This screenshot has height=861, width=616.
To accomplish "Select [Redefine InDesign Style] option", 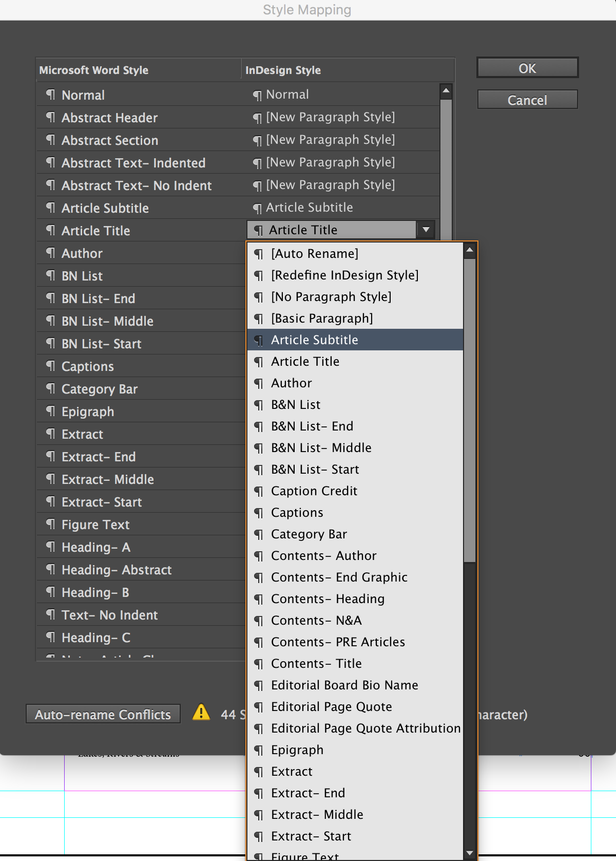I will [355, 275].
